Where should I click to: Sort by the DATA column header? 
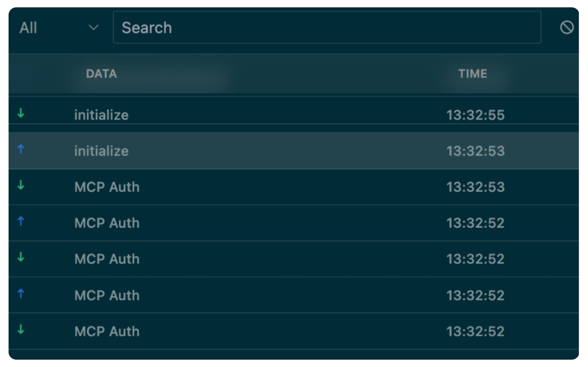[101, 74]
